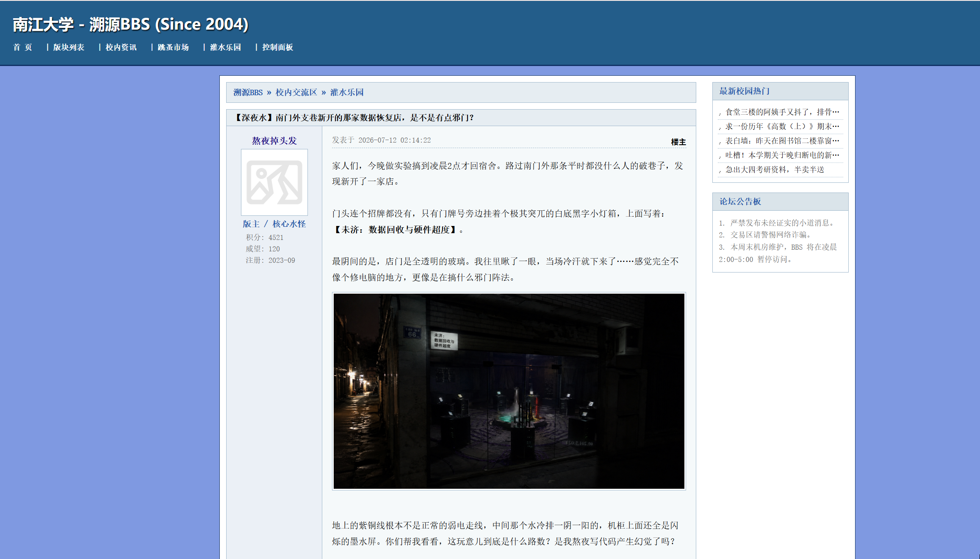Click the 校内交流区 breadcrumb link
980x559 pixels.
296,92
